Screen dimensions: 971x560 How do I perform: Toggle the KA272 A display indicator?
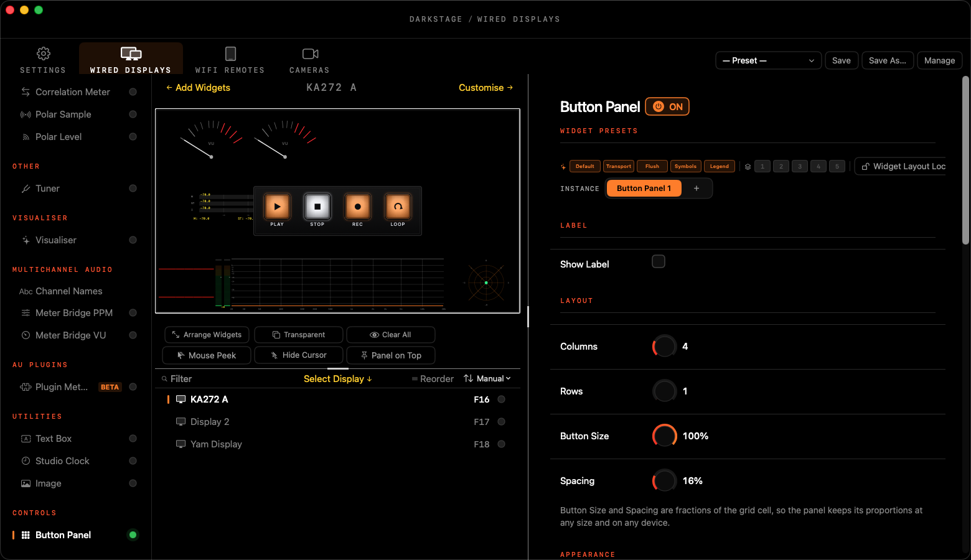501,399
